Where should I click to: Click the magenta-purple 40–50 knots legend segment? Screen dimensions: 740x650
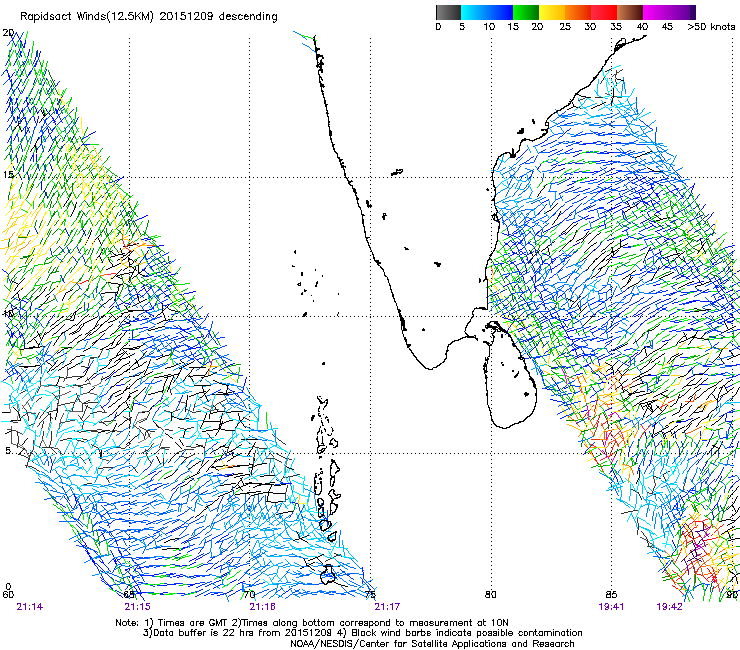tap(669, 12)
